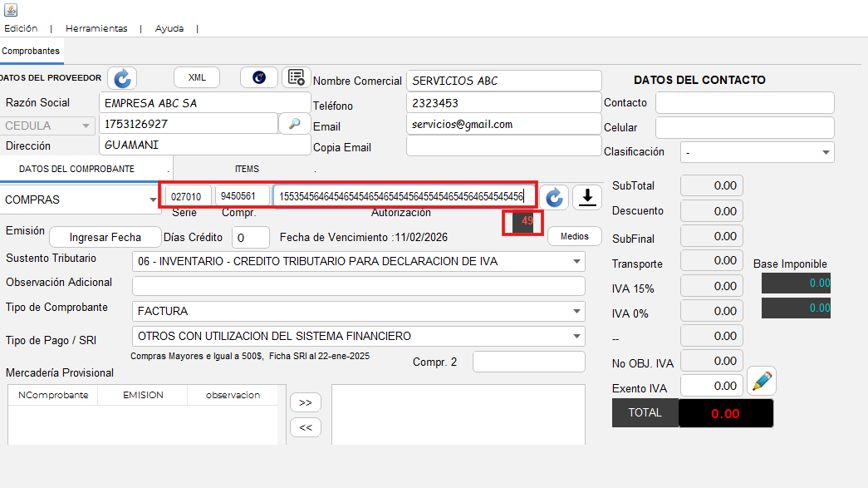Viewport: 868px width, 488px height.
Task: Switch to the ITEMS tab
Action: point(247,169)
